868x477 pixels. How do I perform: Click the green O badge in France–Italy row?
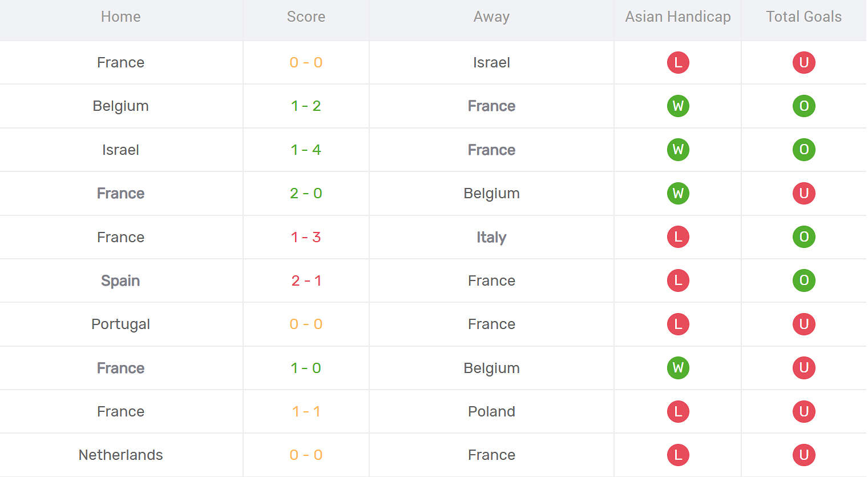(x=804, y=237)
